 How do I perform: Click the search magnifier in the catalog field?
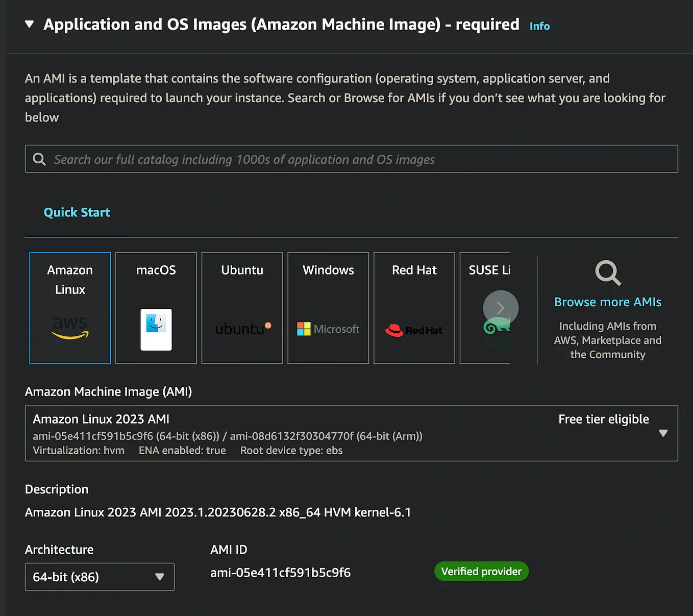[39, 159]
